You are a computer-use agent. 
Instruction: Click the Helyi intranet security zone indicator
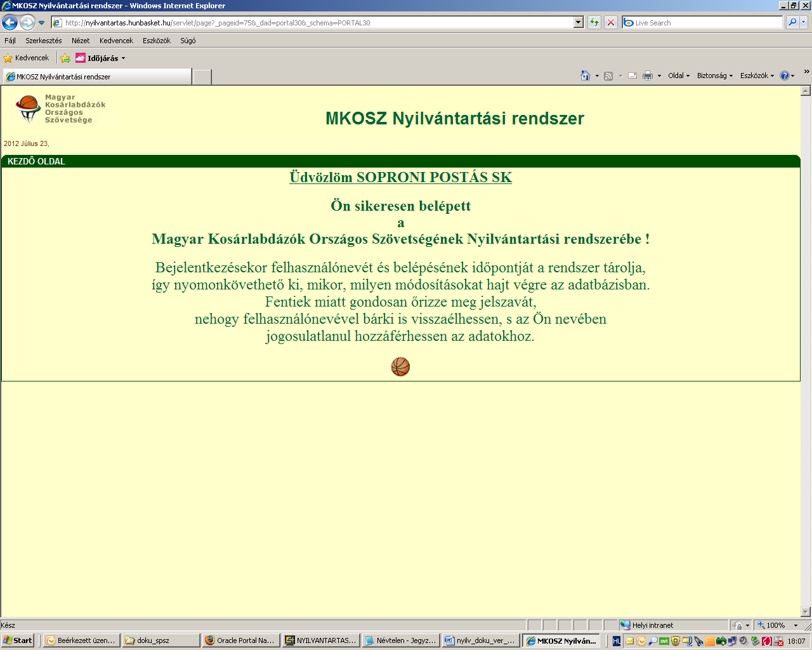click(x=672, y=625)
